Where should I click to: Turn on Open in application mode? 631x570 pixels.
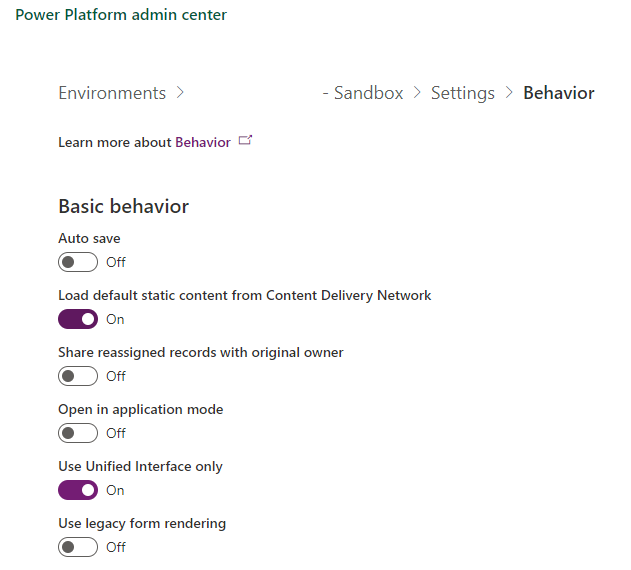[78, 433]
